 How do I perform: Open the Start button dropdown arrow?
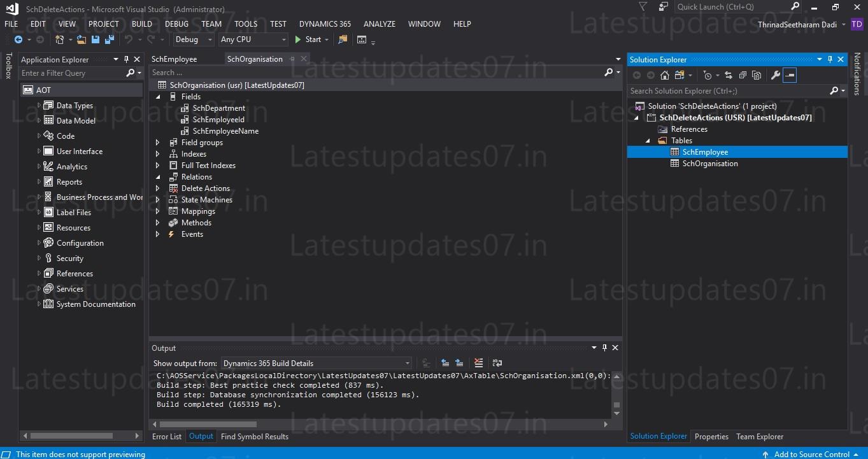327,39
